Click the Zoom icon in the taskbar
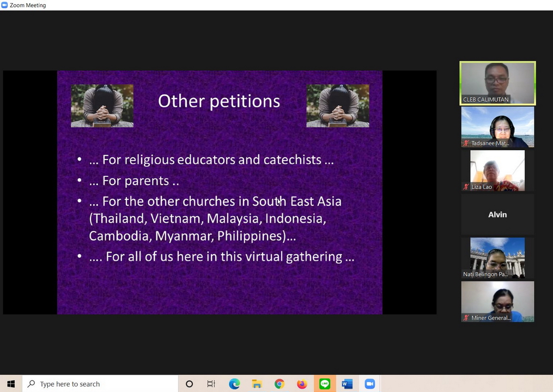Viewport: 553px width, 392px height. (x=370, y=384)
